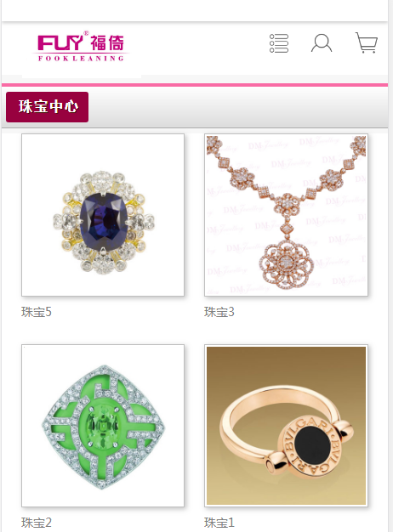
Task: Click the 福倚 Chinese brand characters
Action: [x=107, y=43]
